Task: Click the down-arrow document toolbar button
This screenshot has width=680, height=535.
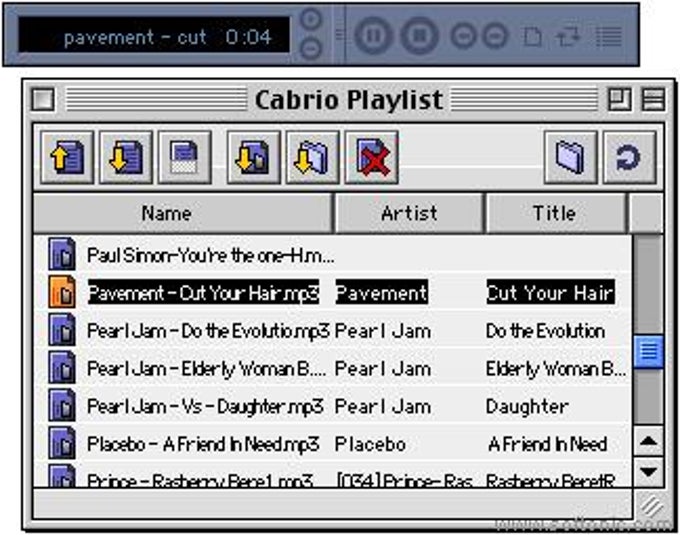Action: tap(126, 157)
